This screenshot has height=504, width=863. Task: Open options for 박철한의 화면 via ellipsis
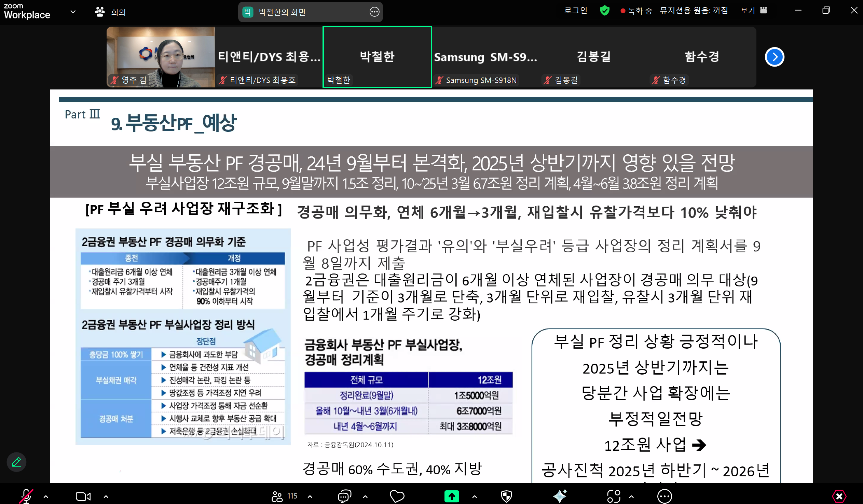tap(375, 12)
